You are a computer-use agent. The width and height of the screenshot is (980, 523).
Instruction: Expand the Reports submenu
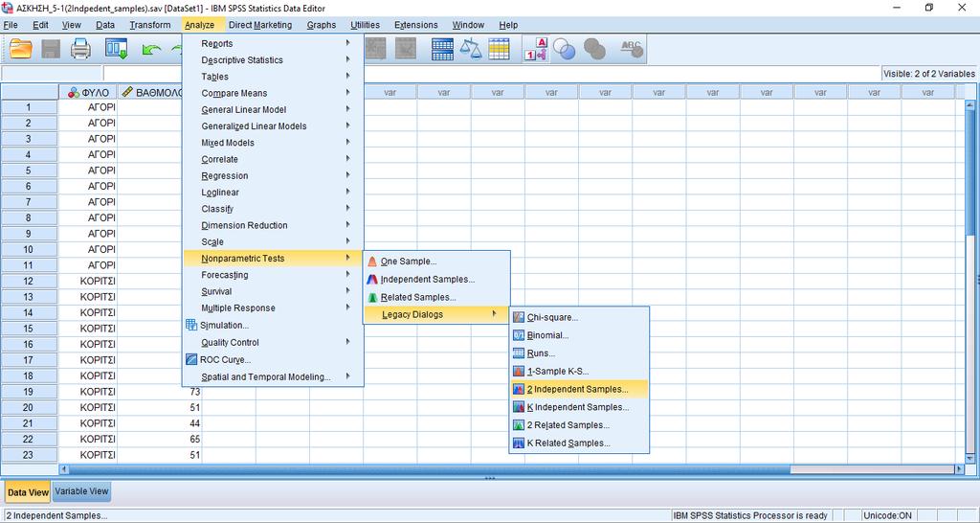273,43
